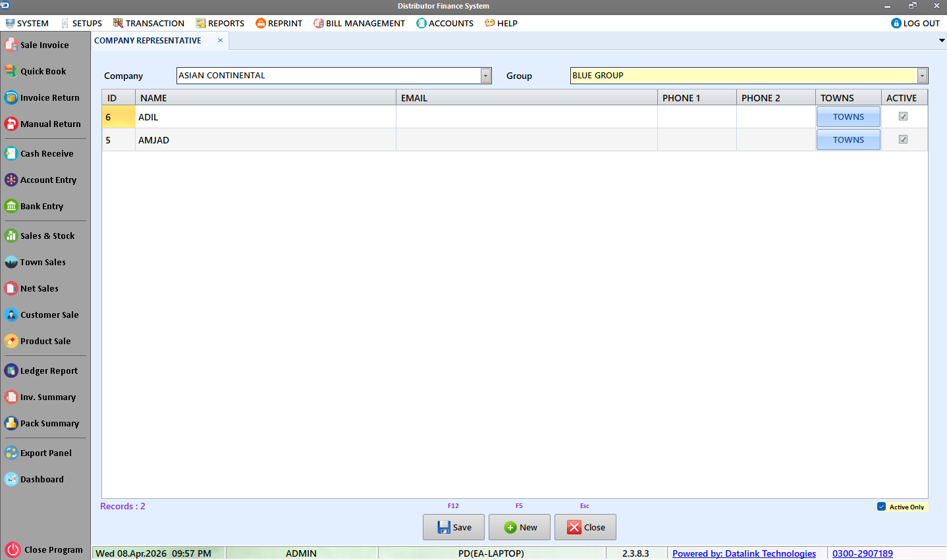This screenshot has width=947, height=560.
Task: Open Inv. Summary from the sidebar
Action: [x=40, y=397]
